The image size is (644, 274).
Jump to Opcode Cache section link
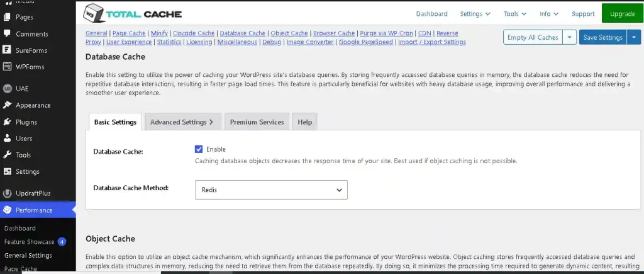(x=194, y=33)
